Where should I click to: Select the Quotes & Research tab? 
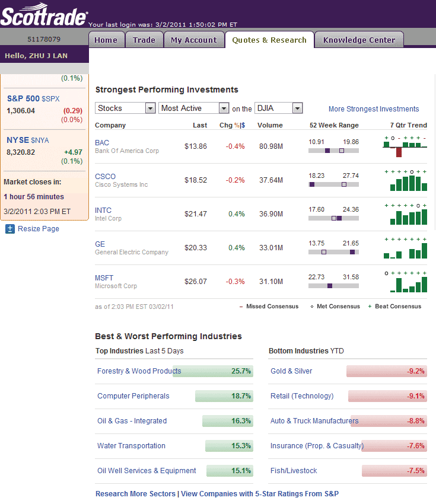coord(269,40)
